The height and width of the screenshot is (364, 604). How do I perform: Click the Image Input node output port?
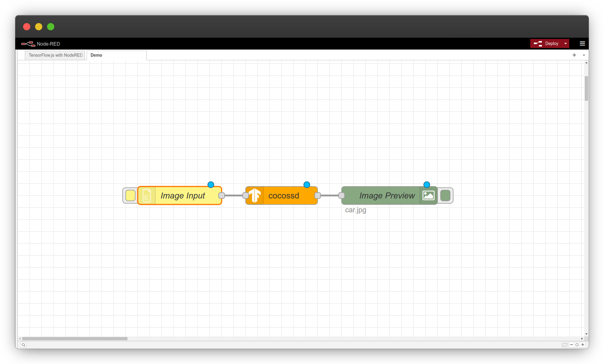pyautogui.click(x=222, y=195)
